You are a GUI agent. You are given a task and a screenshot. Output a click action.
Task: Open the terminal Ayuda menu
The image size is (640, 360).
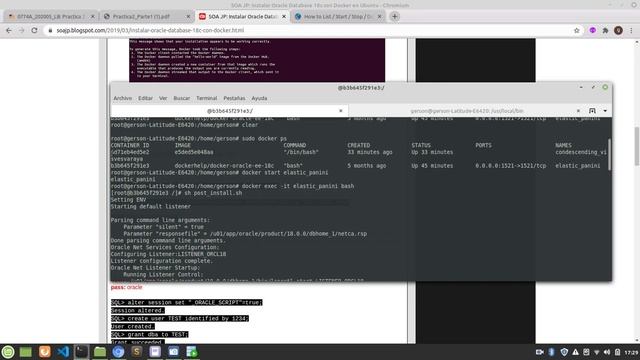coord(259,98)
